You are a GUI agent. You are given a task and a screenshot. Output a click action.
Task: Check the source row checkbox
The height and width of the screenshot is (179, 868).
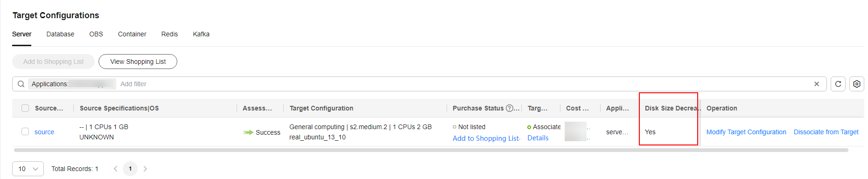coord(25,131)
